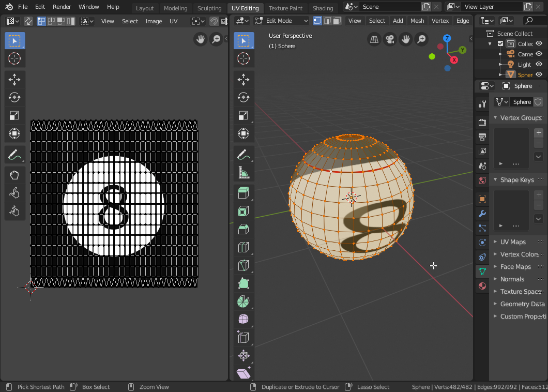Uncheck the Collection exclude checkbox in outliner
The image size is (548, 392).
click(x=500, y=44)
